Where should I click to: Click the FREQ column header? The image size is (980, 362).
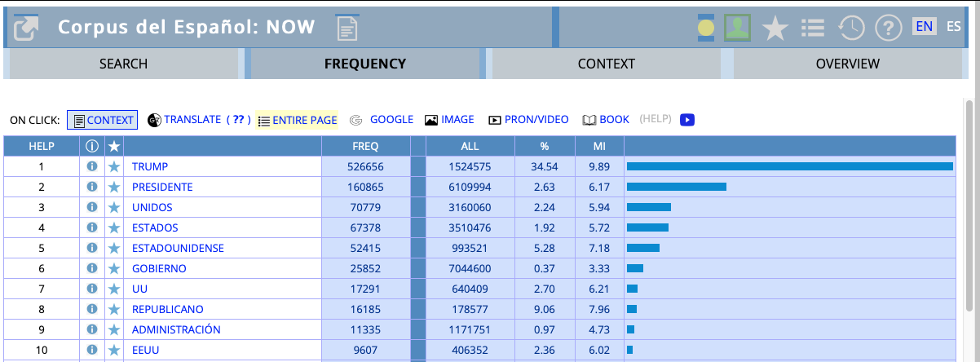coord(365,146)
